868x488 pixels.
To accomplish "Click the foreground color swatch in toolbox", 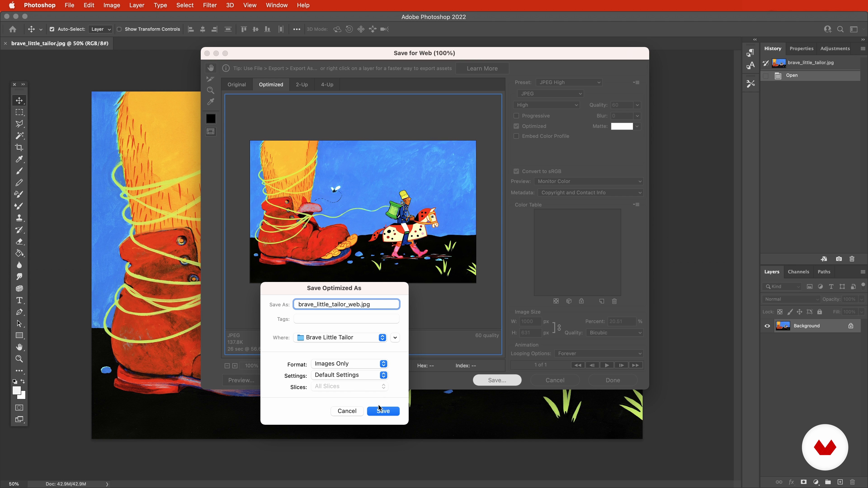I will click(x=17, y=390).
